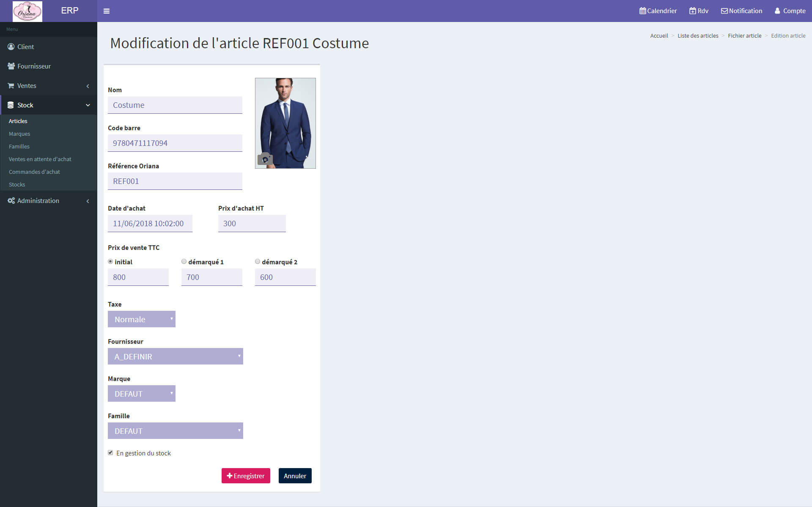The image size is (812, 507).
Task: Click the Annuler button
Action: (295, 476)
